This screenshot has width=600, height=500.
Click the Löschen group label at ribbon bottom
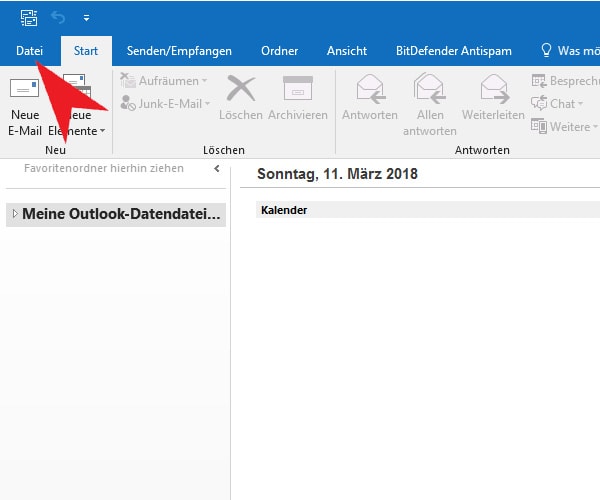pos(224,150)
